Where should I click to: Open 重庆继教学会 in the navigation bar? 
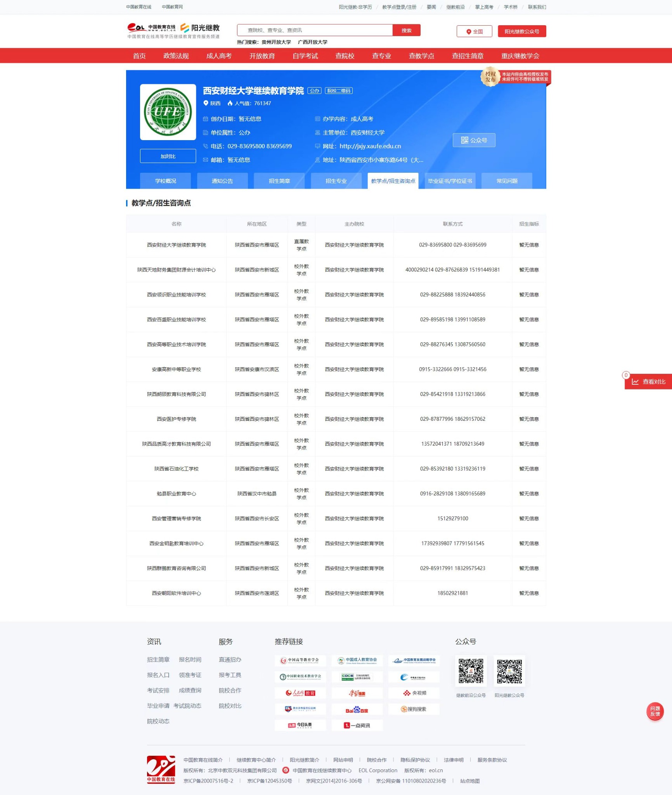520,56
